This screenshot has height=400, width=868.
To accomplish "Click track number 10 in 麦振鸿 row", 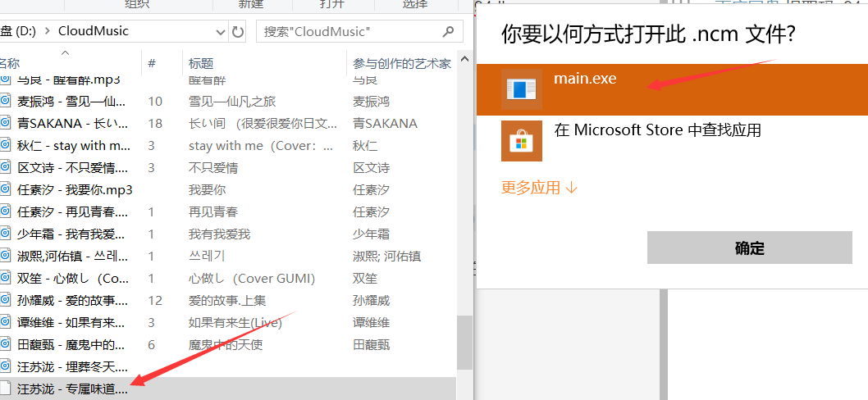I will [x=155, y=102].
